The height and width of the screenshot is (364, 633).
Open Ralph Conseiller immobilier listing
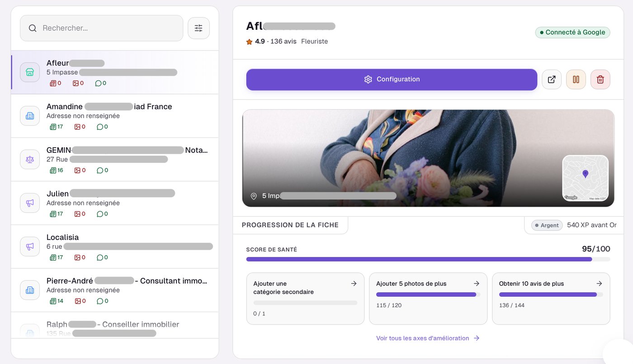pyautogui.click(x=115, y=325)
